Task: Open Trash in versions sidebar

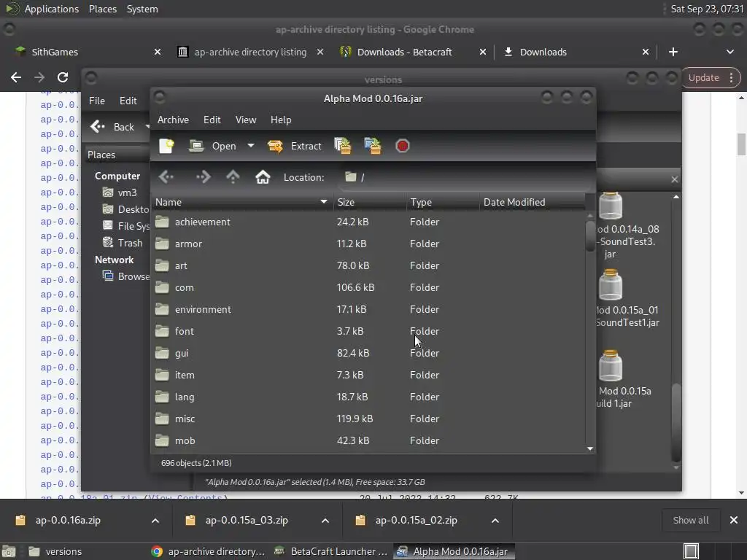Action: click(123, 244)
